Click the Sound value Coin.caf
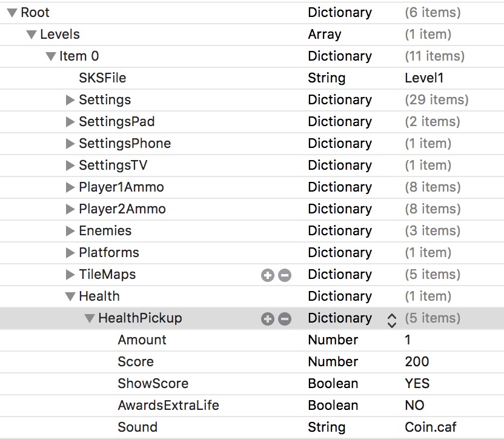The image size is (504, 439). pyautogui.click(x=433, y=427)
